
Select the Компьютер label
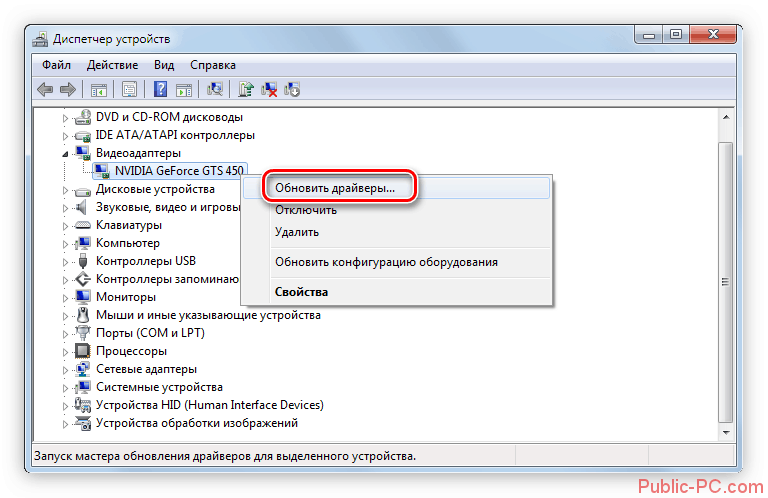coord(127,243)
